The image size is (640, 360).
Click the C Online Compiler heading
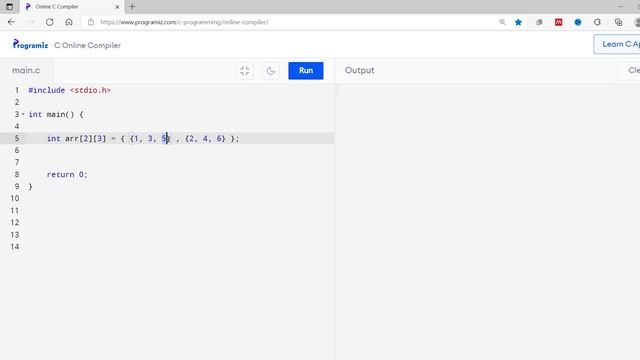[87, 45]
